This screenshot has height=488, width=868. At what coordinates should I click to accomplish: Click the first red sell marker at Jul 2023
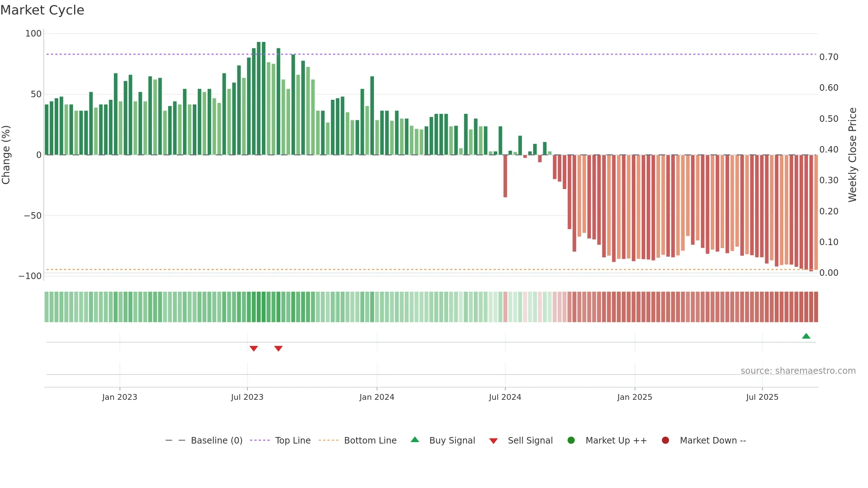[x=254, y=348]
